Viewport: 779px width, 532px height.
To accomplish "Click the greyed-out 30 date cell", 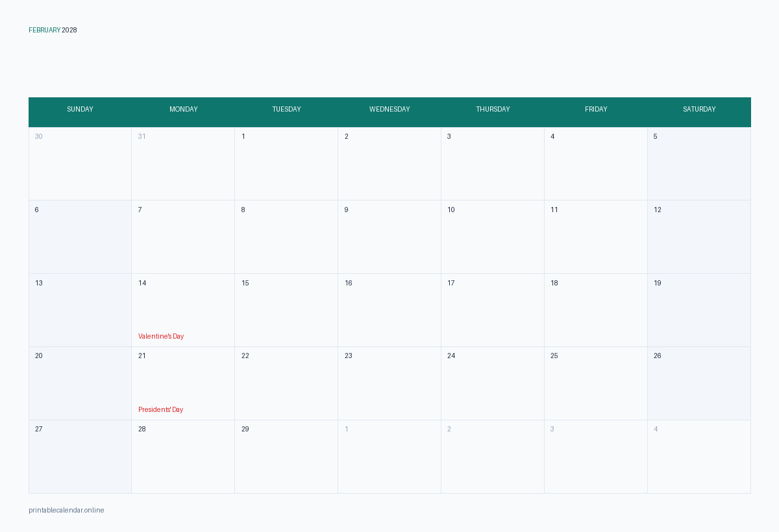I will click(80, 163).
